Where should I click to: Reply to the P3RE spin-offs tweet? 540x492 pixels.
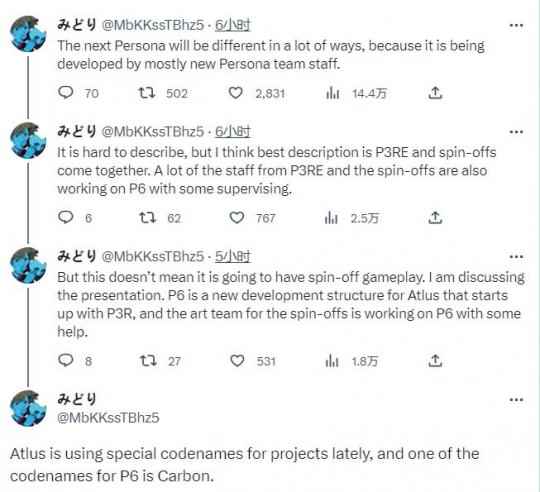(x=65, y=218)
